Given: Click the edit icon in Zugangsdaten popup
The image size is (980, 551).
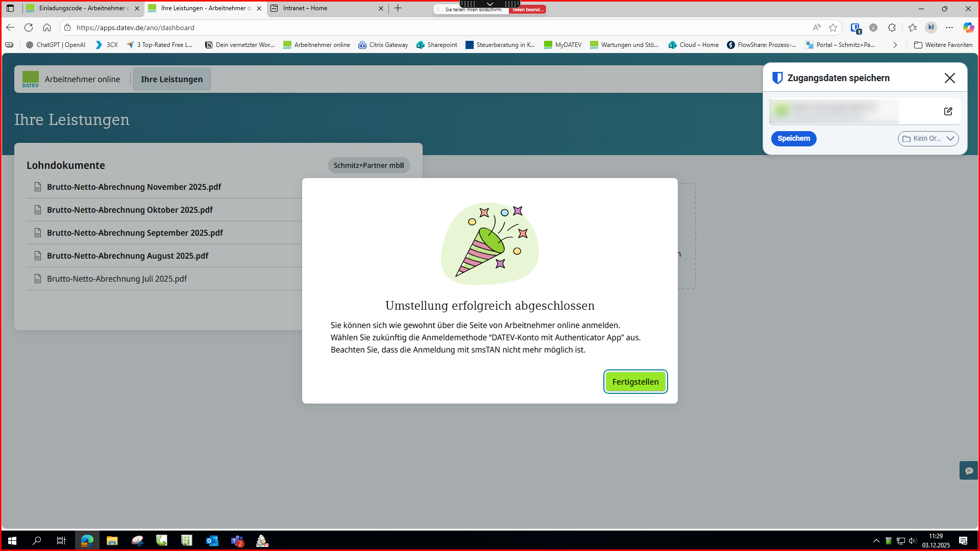Looking at the screenshot, I should (x=948, y=111).
